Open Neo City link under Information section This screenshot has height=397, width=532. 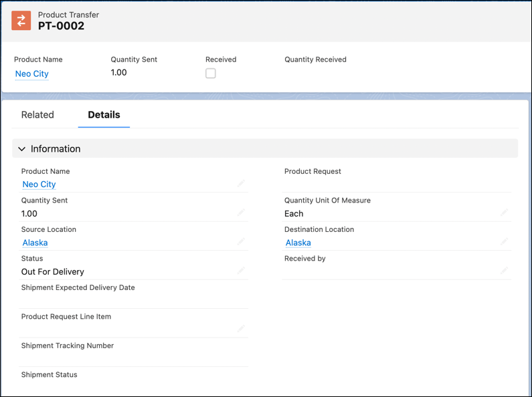point(39,184)
